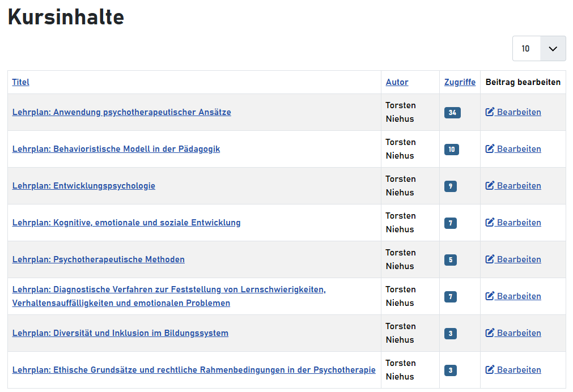Click edit icon for Behavioristische Modell row
The width and height of the screenshot is (573, 392).
490,149
